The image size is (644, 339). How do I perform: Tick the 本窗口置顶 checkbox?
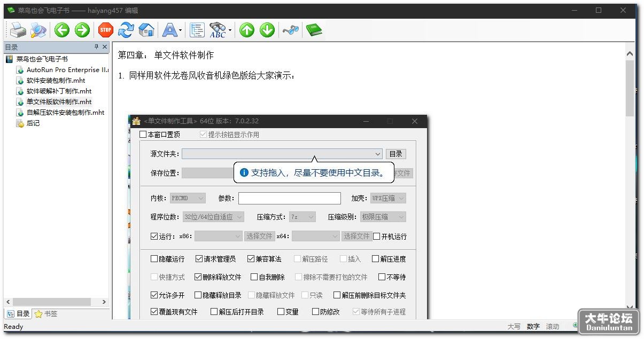point(143,135)
